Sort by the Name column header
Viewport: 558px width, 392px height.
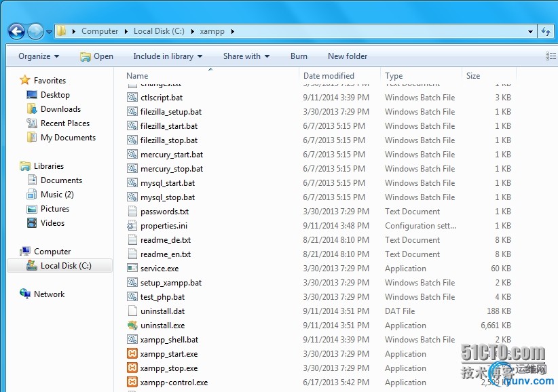(x=137, y=76)
